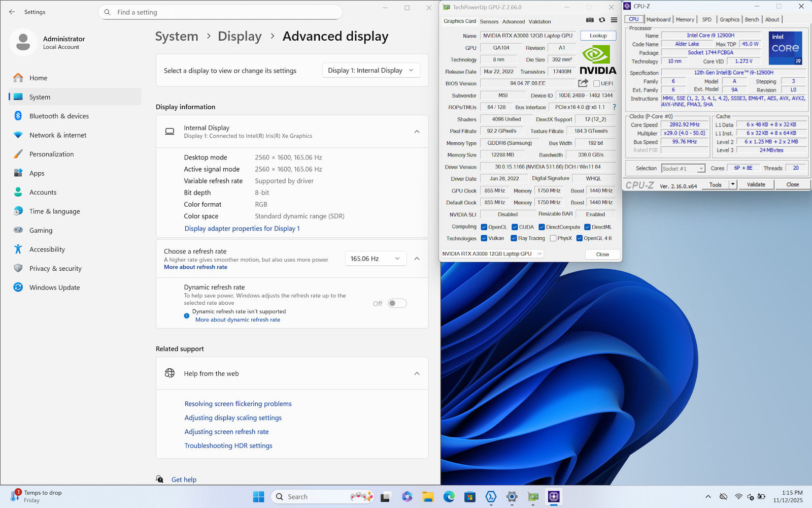Open the Display 1: Internal Display dropdown
Viewport: 812px width, 508px height.
point(371,71)
